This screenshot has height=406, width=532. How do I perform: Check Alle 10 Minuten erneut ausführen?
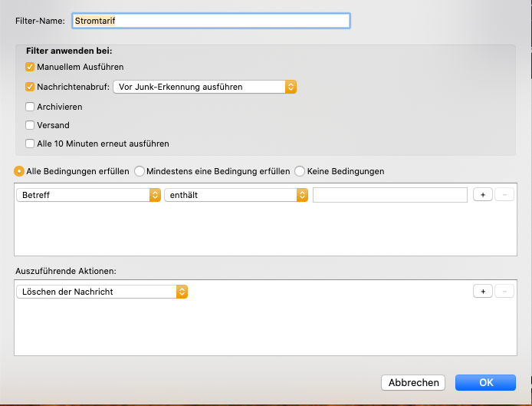point(30,144)
